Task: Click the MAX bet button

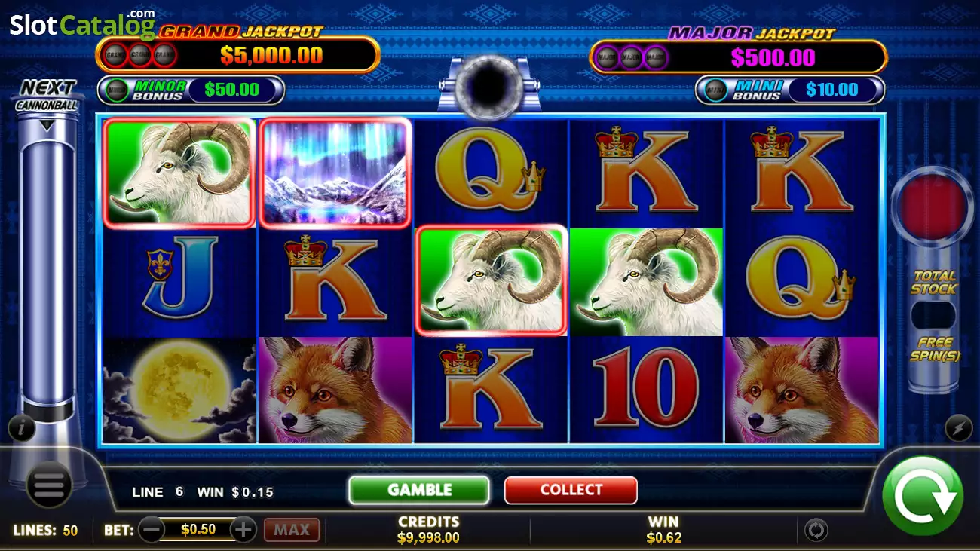Action: (292, 530)
